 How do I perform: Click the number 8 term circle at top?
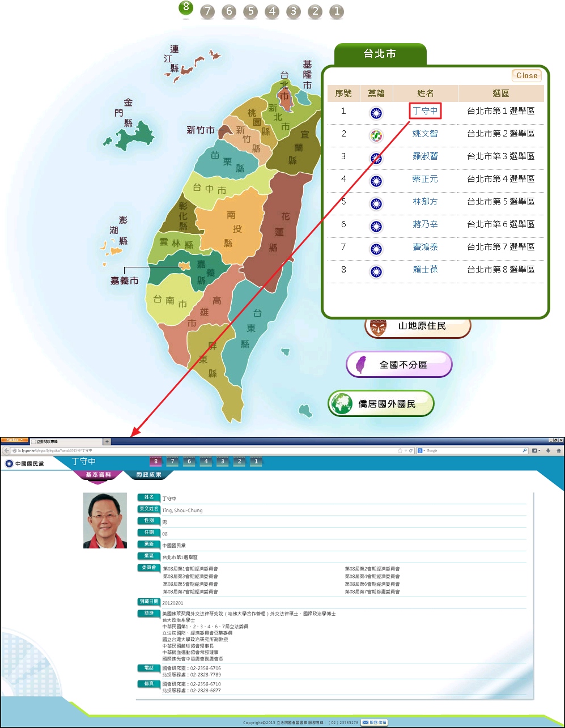(x=186, y=8)
